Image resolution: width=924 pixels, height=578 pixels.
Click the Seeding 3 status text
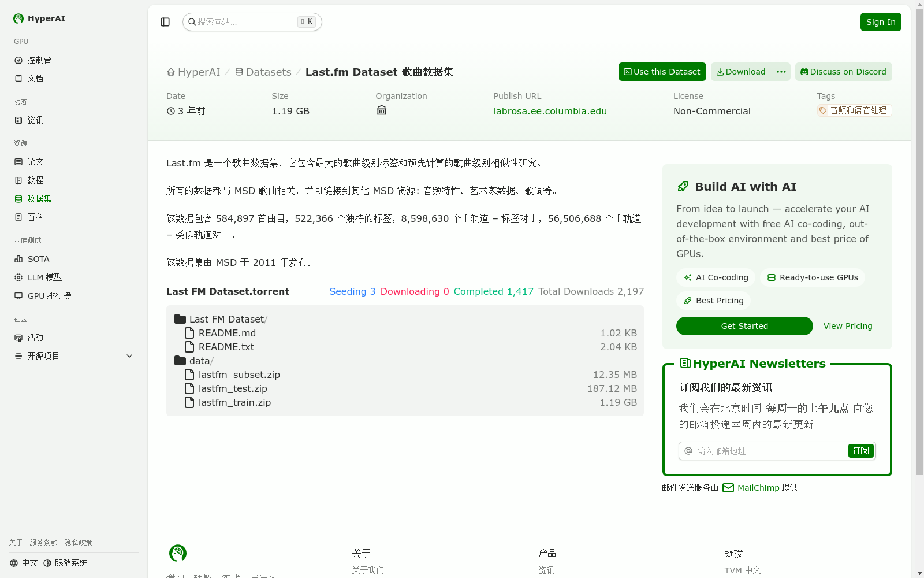[352, 291]
